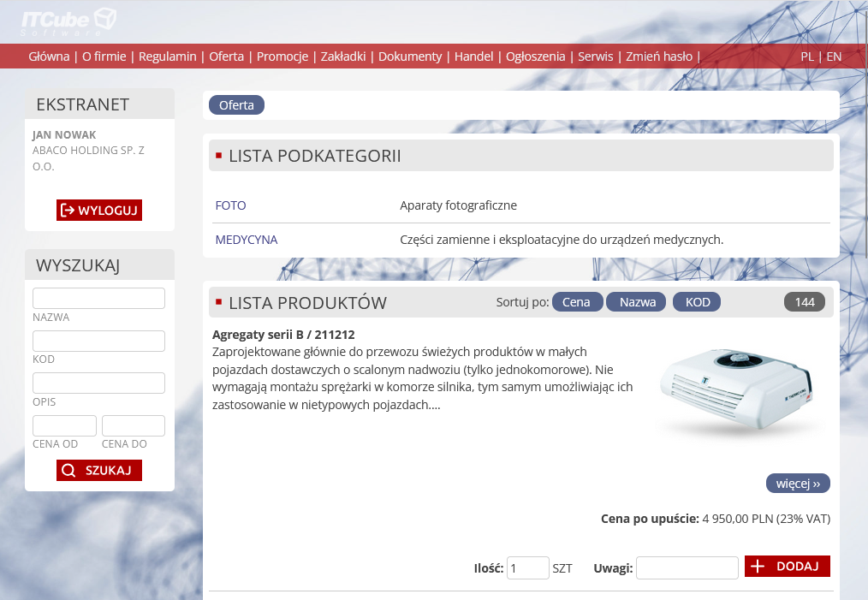Go to the Główna home page

point(49,56)
